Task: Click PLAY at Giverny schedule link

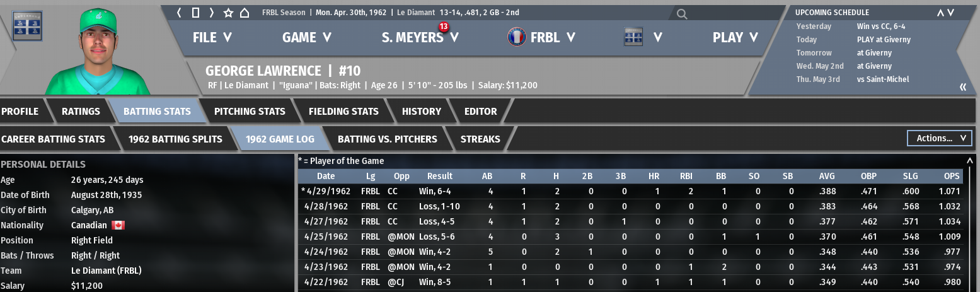Action: (884, 40)
